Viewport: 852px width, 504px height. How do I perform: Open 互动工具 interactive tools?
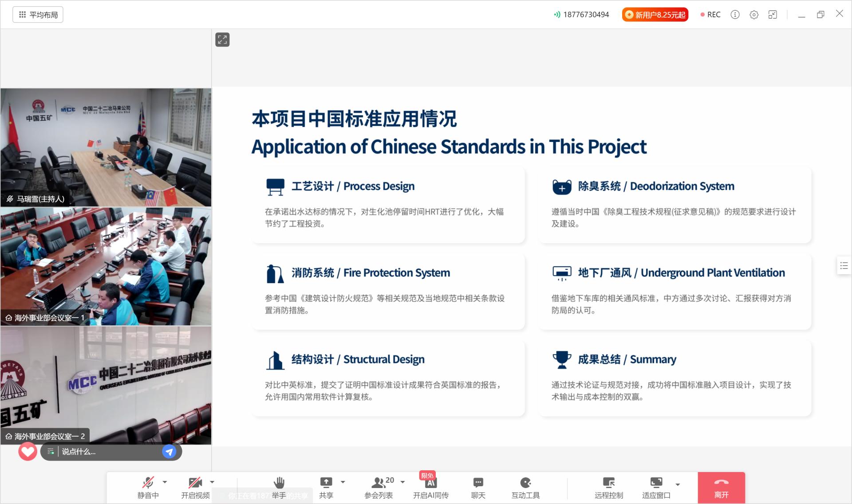(x=525, y=487)
